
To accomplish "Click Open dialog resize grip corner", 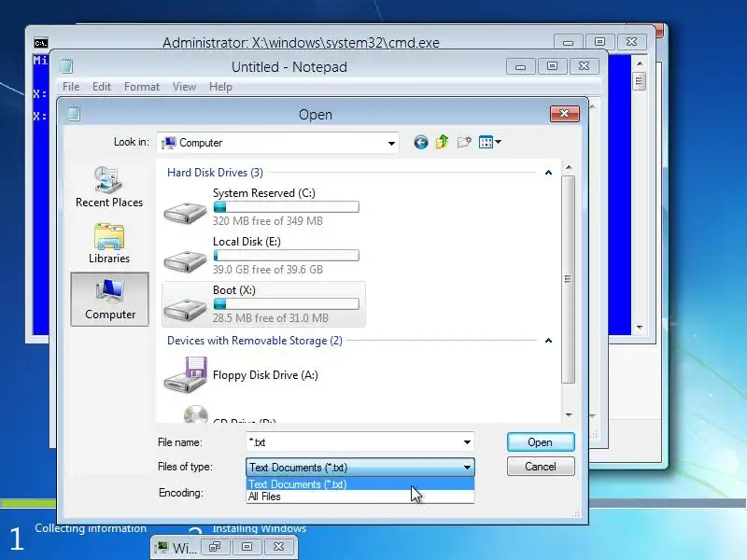I will (576, 512).
